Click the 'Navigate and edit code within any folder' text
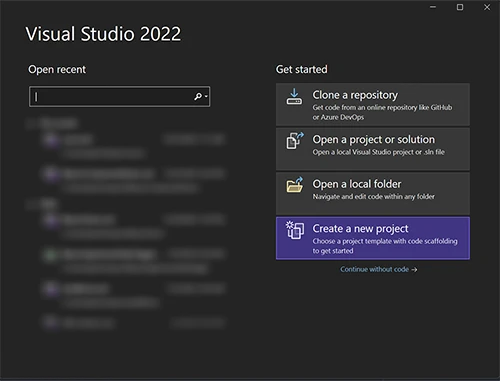Viewport: 500px width, 381px height. coord(374,197)
